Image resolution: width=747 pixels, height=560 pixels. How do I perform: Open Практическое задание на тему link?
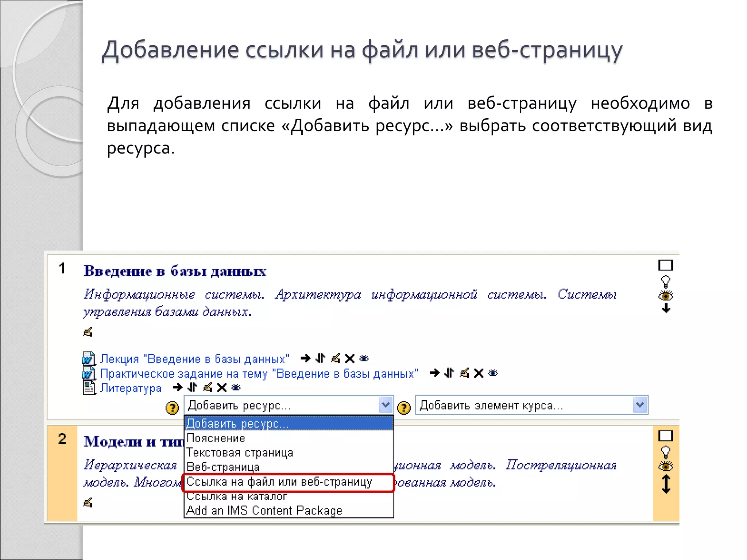(x=259, y=374)
